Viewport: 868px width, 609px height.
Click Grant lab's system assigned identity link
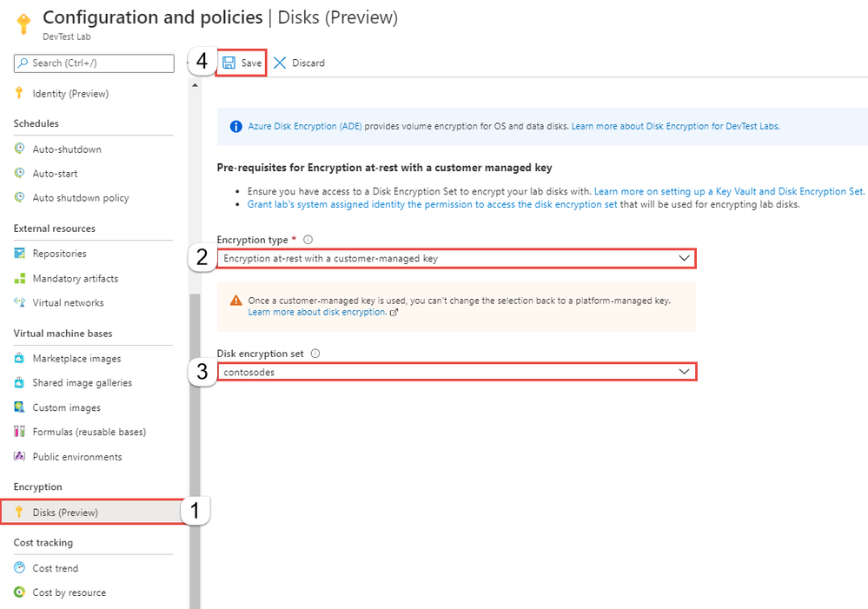coord(432,204)
